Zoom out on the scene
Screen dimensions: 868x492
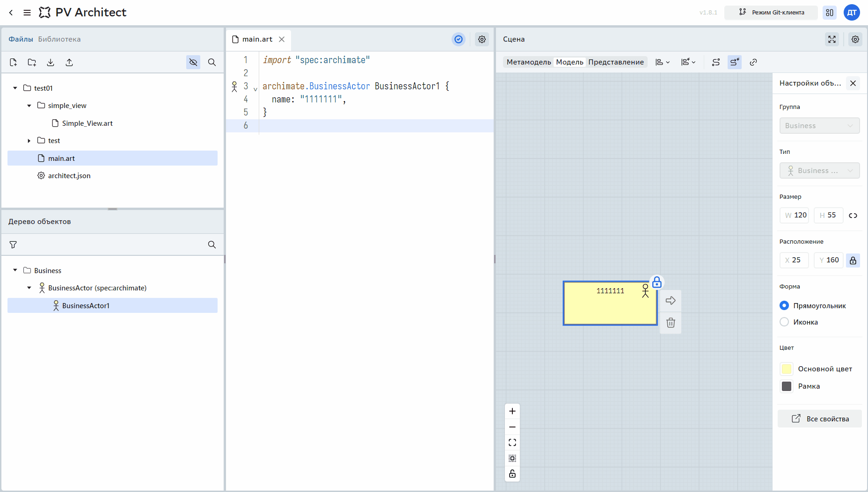click(x=512, y=427)
